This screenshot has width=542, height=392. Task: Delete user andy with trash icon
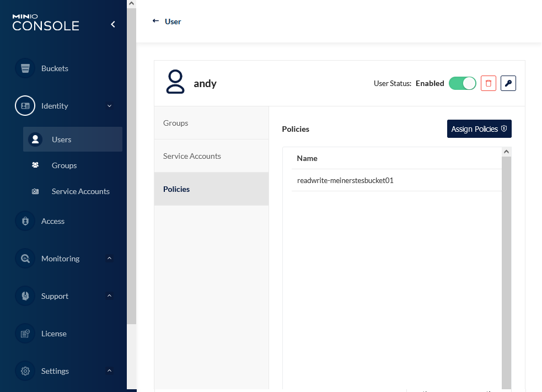489,83
